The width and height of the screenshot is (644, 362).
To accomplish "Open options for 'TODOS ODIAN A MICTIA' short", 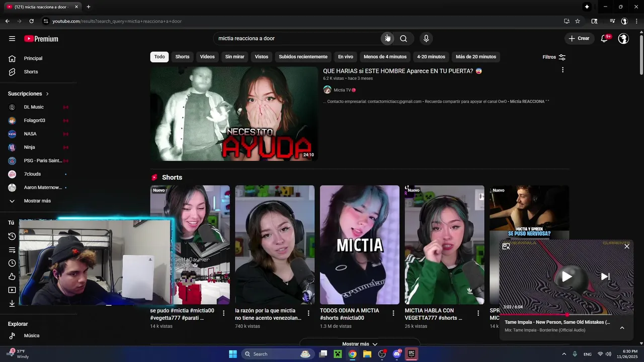I will (x=393, y=313).
